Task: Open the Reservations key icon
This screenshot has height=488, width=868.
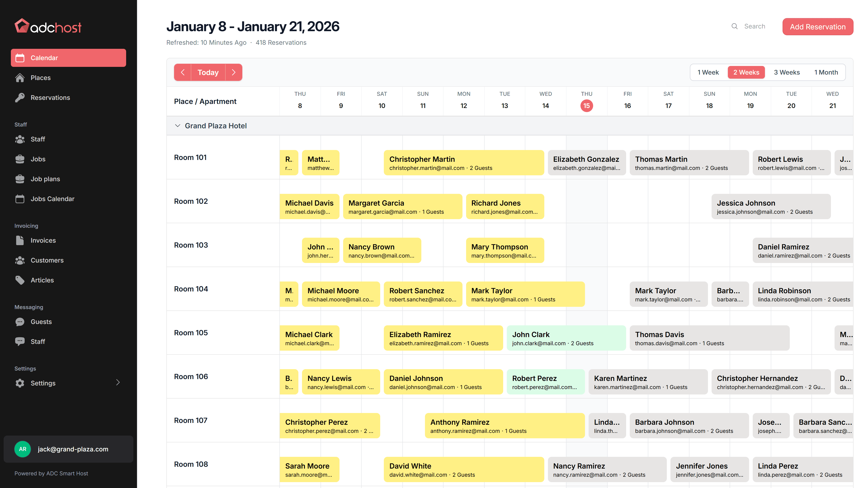Action: point(20,97)
